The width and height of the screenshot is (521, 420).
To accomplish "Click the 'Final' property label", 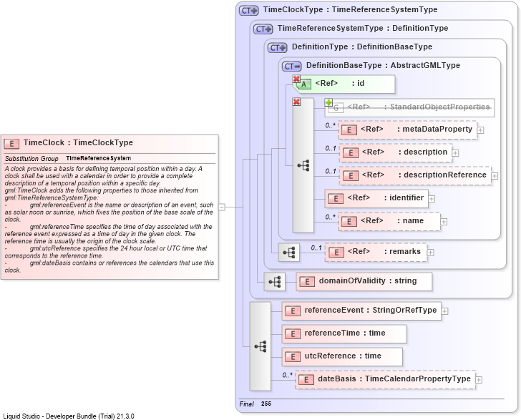I will (246, 404).
